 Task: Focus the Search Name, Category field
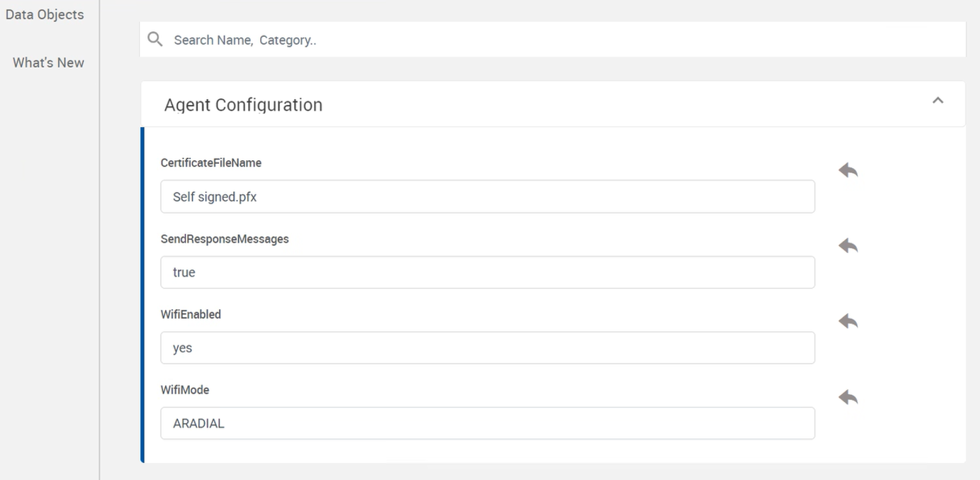point(553,40)
